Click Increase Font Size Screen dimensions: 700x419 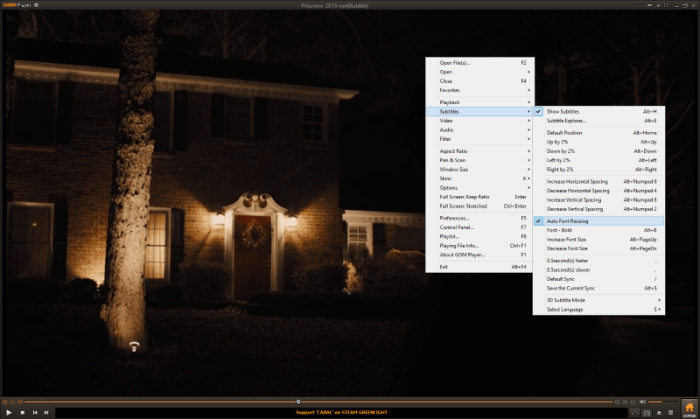coord(567,240)
